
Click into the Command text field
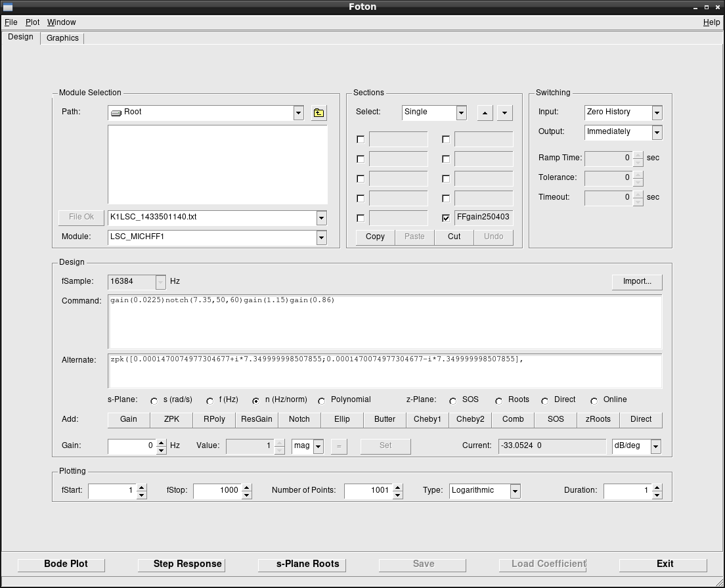(385, 321)
